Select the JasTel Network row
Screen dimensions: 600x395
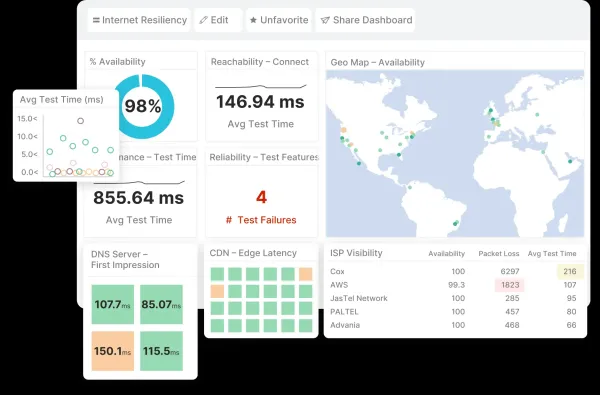455,298
